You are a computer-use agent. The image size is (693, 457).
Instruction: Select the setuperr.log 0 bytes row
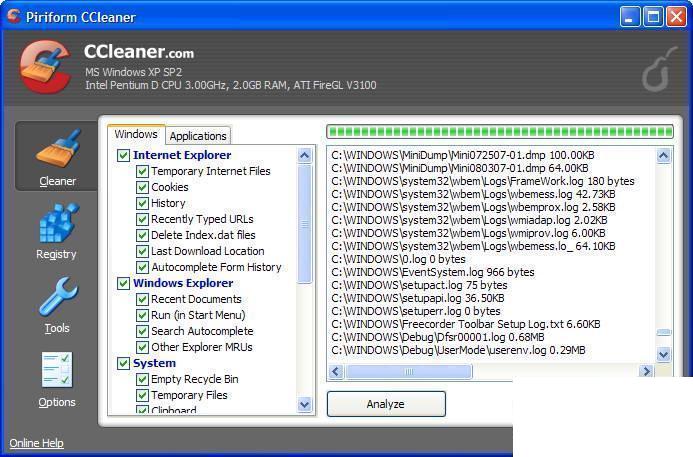(x=415, y=311)
